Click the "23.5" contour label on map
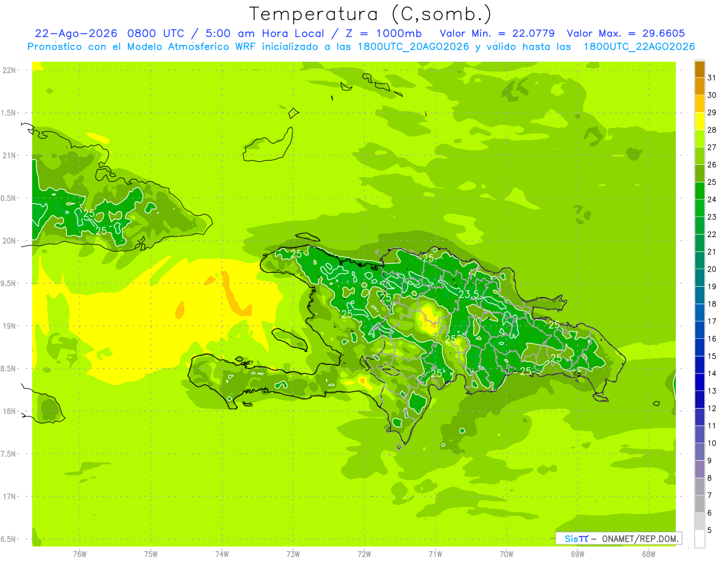Screen dimensions: 728x562 click(x=468, y=295)
